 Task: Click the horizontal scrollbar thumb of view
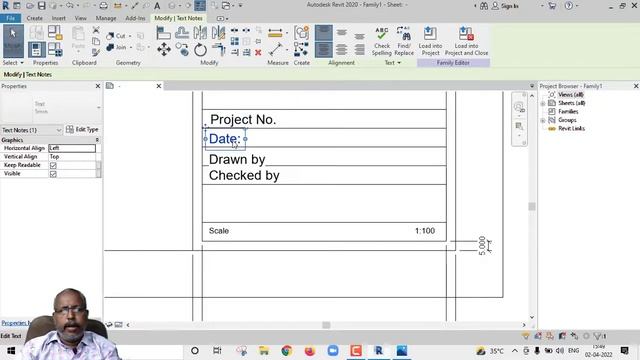326,325
